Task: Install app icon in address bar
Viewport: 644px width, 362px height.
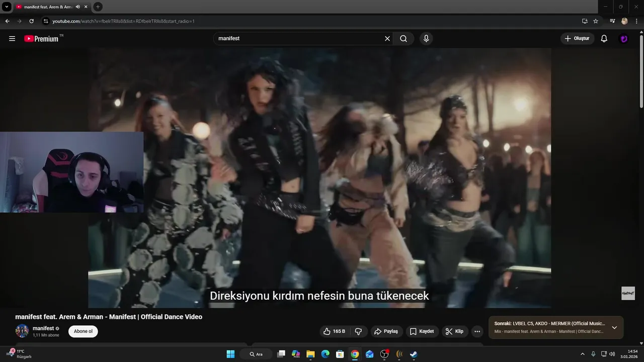Action: point(585,21)
